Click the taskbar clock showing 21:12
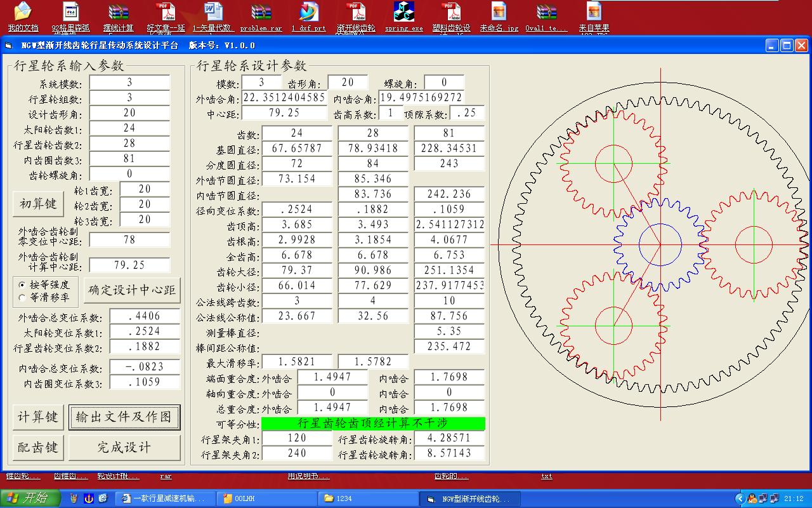This screenshot has width=812, height=508. coord(794,498)
